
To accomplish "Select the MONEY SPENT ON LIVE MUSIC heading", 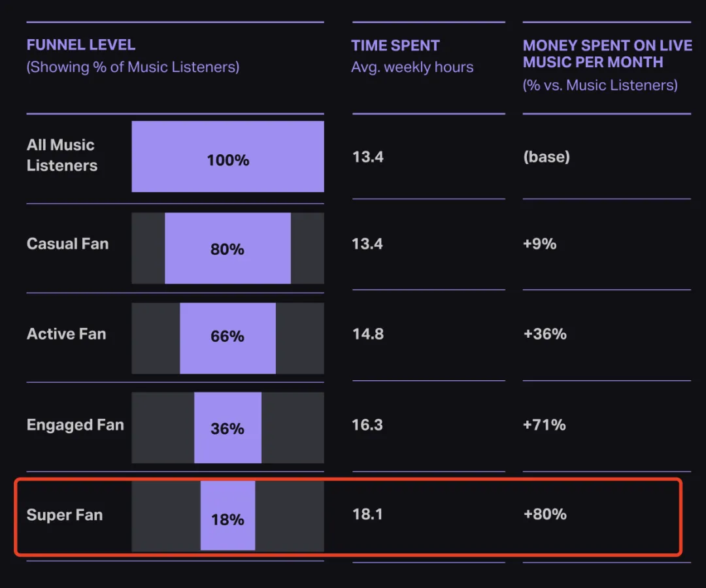I will coord(607,54).
